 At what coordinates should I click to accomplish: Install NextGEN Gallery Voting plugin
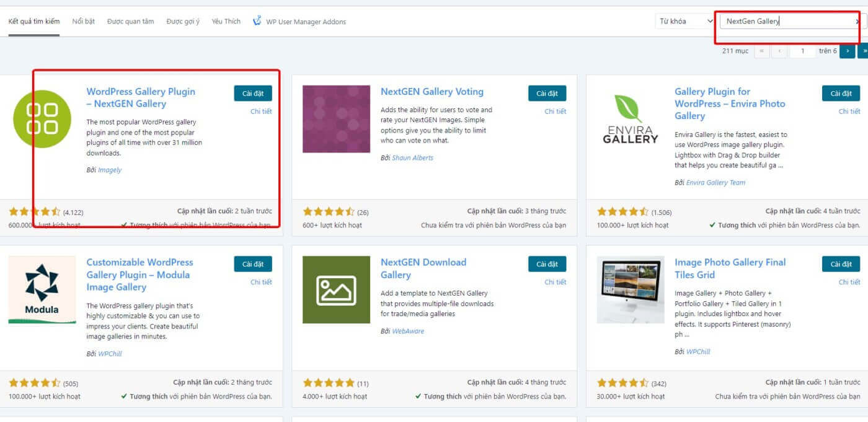click(547, 94)
